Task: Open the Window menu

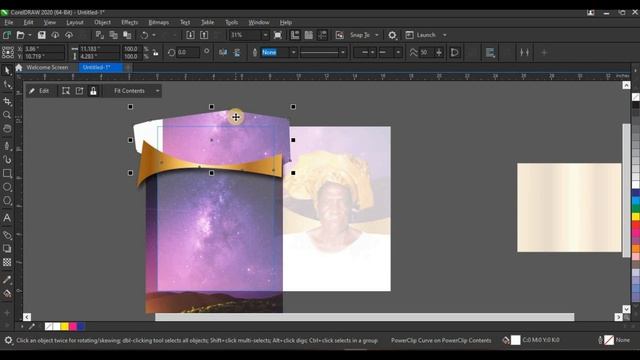Action: tap(259, 22)
